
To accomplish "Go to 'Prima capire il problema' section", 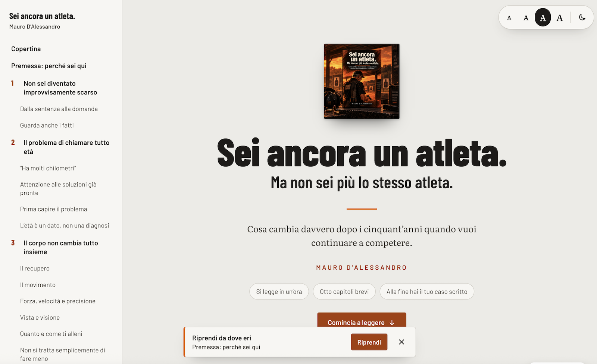I will pos(54,209).
